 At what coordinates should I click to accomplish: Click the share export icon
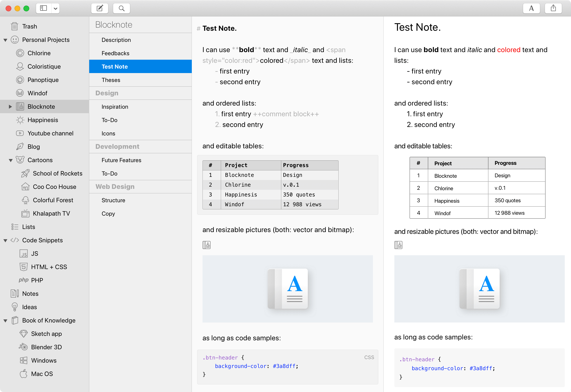coord(553,8)
